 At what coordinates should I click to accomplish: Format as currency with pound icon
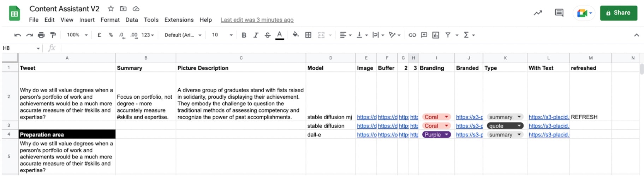[x=99, y=35]
